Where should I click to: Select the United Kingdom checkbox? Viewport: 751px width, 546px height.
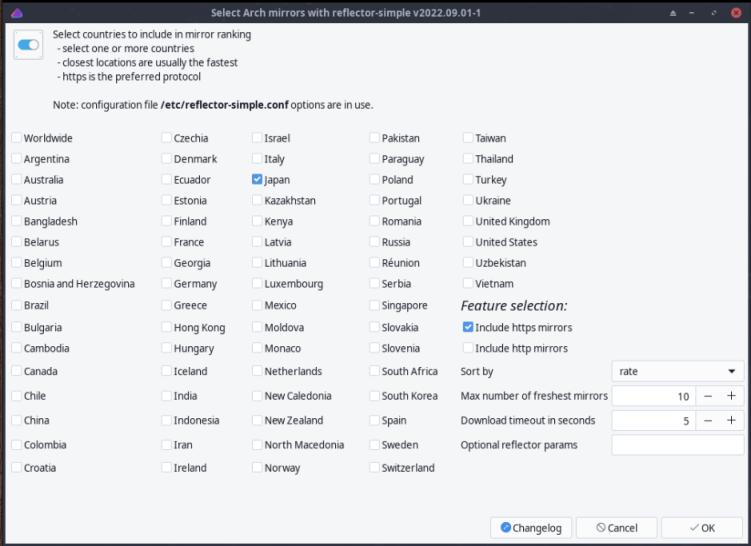point(468,221)
